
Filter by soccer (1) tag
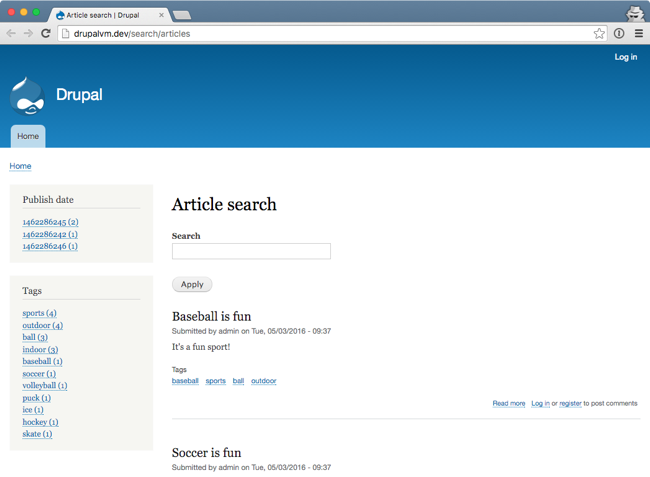39,374
